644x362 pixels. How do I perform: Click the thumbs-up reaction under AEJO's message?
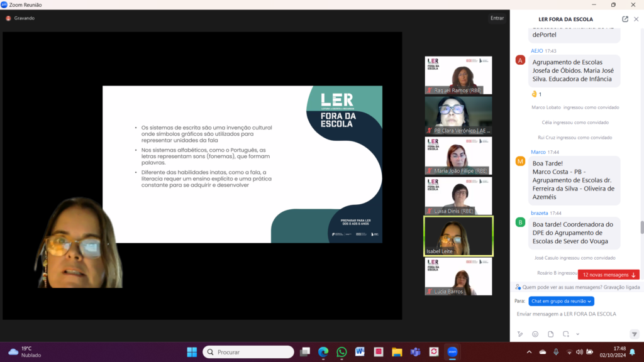coord(536,94)
